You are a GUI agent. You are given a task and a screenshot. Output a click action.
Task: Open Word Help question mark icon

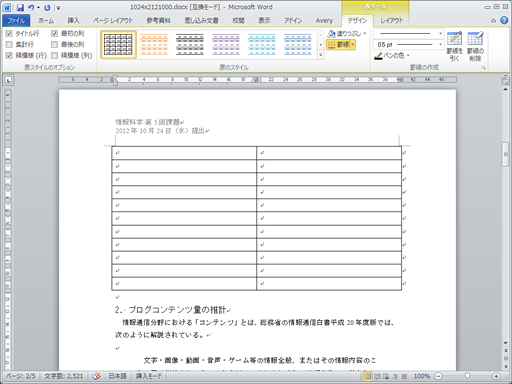[504, 21]
